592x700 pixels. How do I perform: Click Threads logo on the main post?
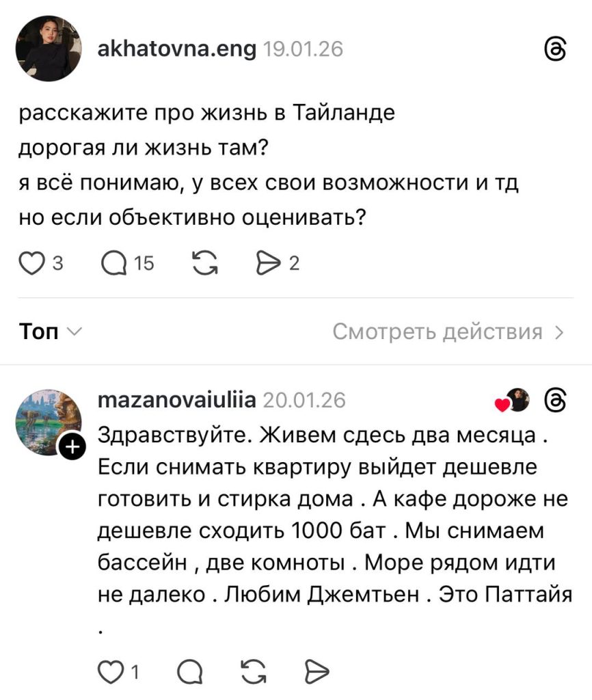[x=552, y=50]
